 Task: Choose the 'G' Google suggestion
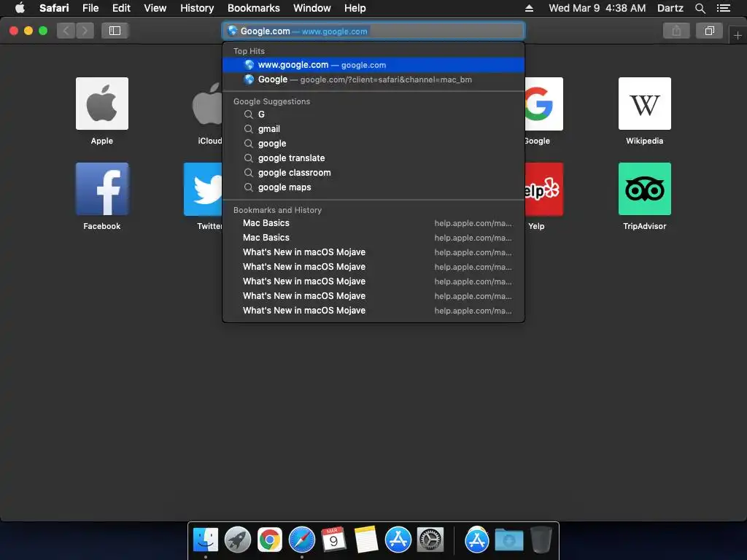(373, 114)
